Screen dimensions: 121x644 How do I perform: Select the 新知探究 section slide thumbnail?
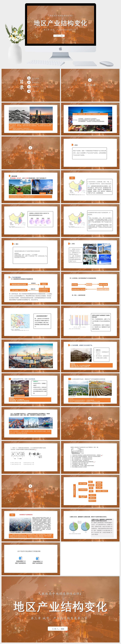click(31, 153)
